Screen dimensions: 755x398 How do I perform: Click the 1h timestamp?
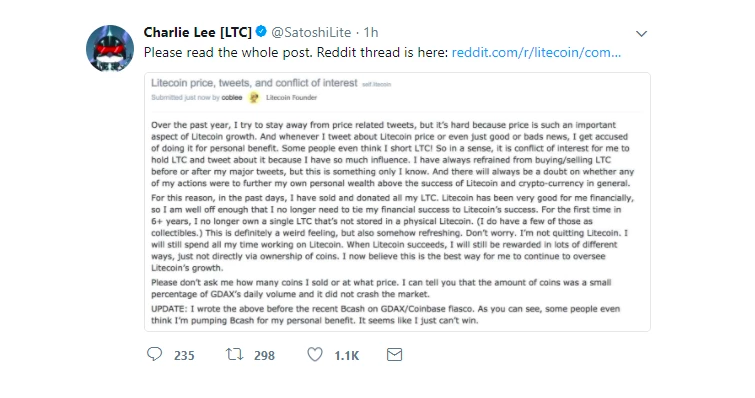(x=371, y=32)
